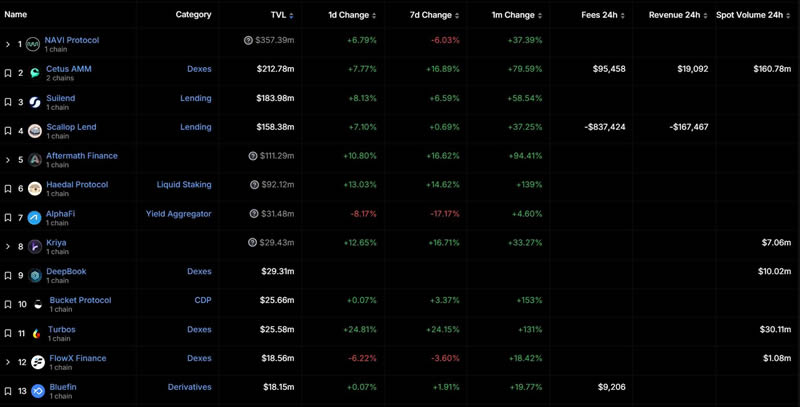The image size is (800, 407).
Task: Expand the NAVI Protocol row
Action: click(x=8, y=44)
